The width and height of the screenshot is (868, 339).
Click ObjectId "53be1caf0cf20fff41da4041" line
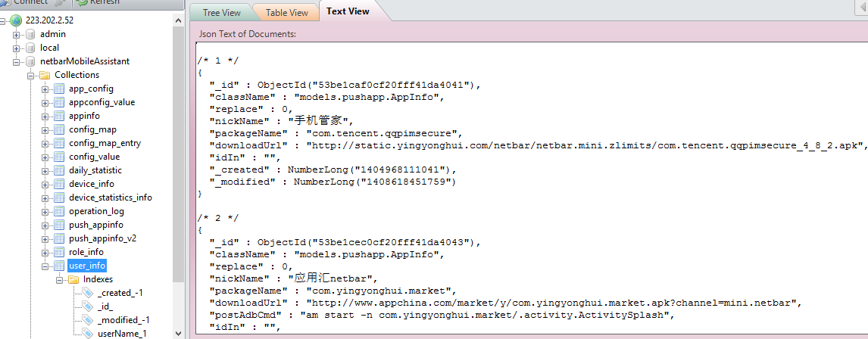coord(345,85)
